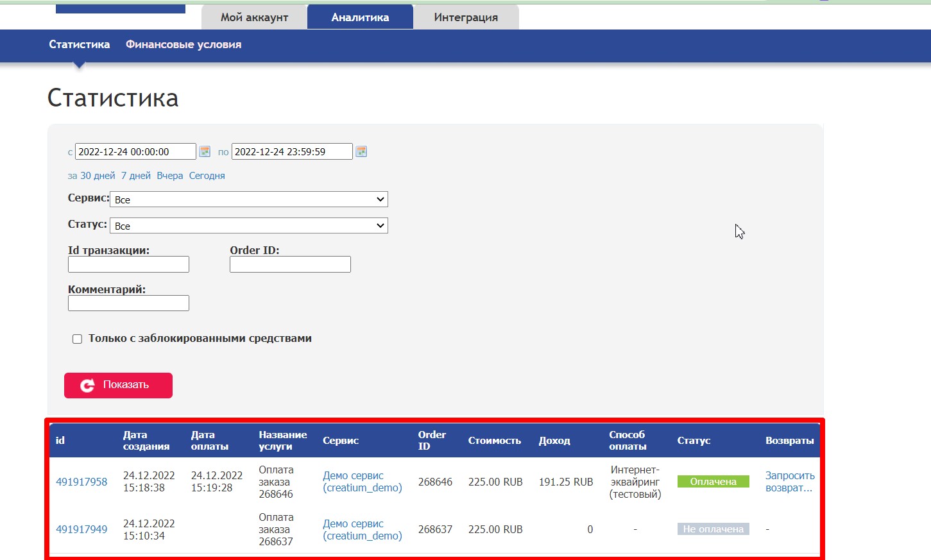Focus the Комментарий input field

[128, 303]
